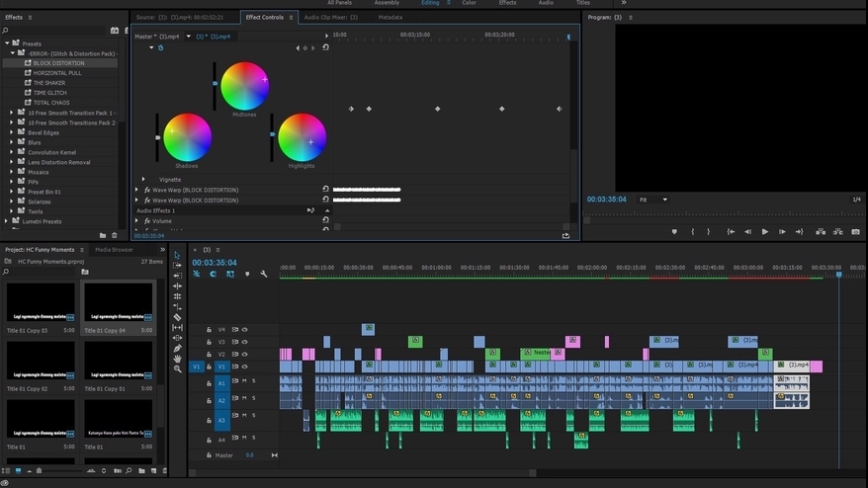Solo audio track A2
Screen dimensions: 868x488
coord(254,398)
